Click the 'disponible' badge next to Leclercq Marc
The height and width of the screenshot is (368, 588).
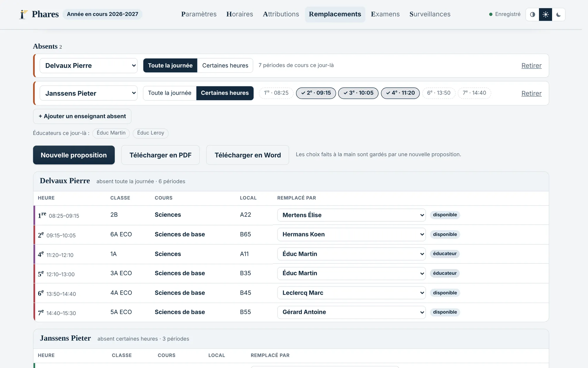pos(445,293)
